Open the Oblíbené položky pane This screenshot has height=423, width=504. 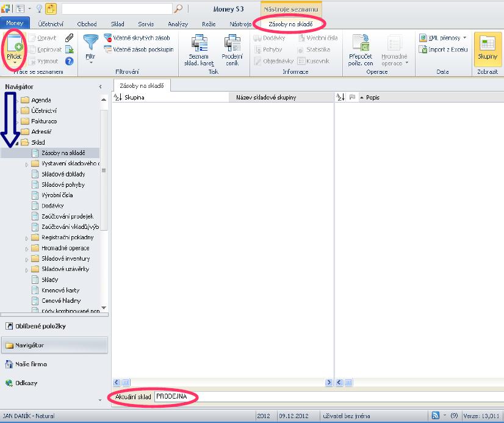[x=55, y=326]
